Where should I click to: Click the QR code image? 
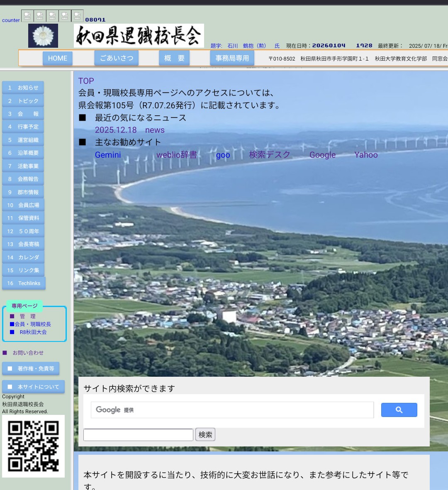pos(33,446)
